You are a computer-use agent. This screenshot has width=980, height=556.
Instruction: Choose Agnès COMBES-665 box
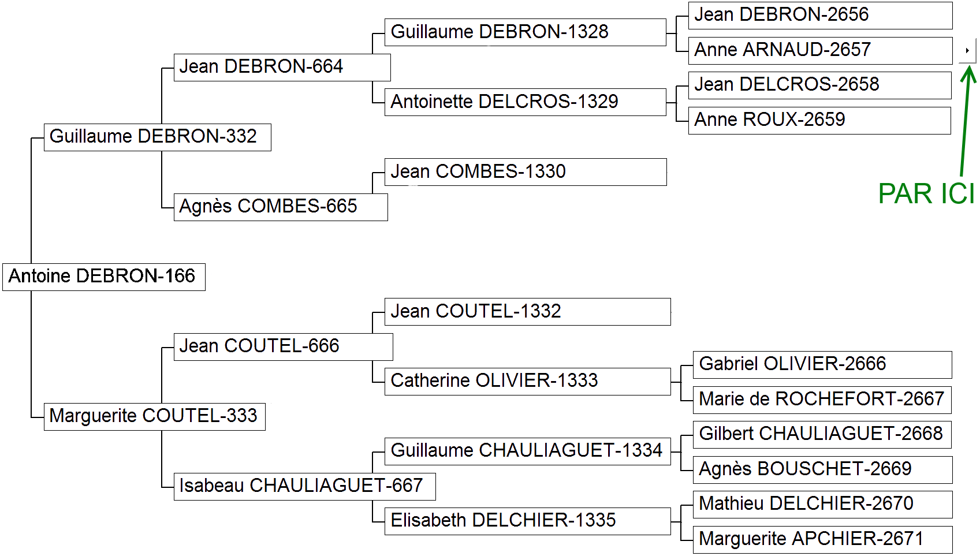(281, 207)
